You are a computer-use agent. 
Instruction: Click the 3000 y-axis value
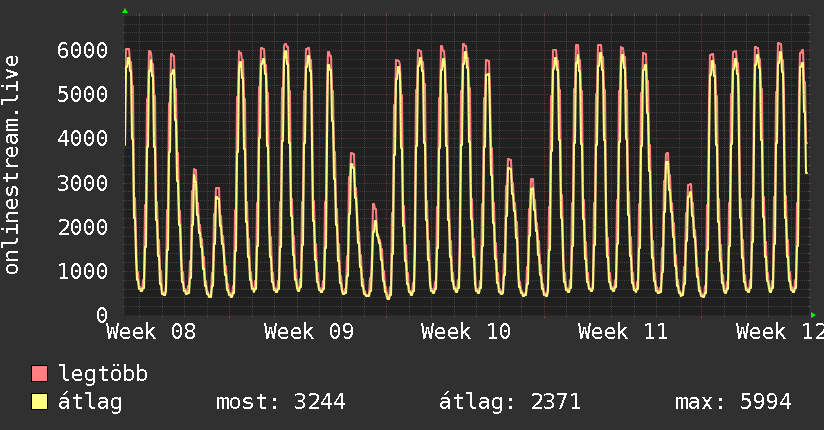coord(82,183)
